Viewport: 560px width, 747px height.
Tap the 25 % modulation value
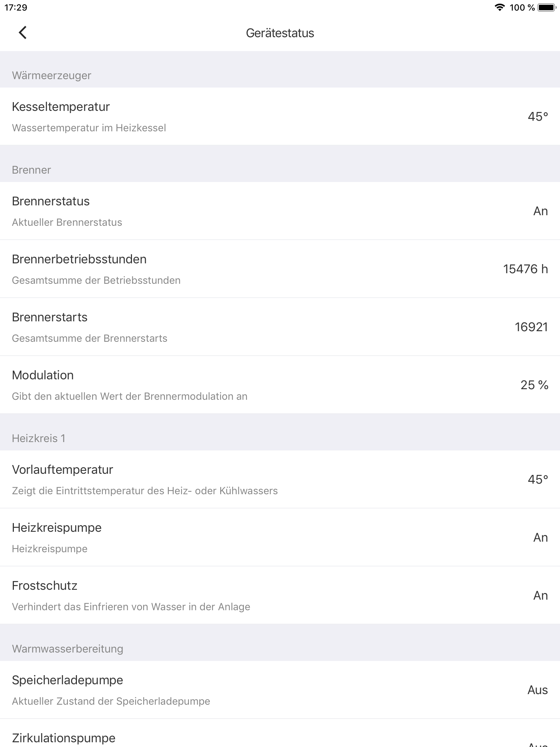pos(534,385)
